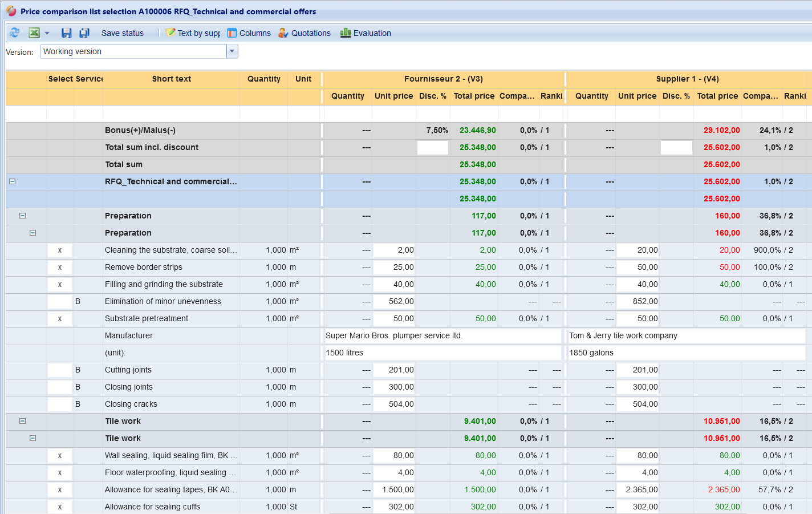The image size is (812, 514).
Task: Collapse the top-level Tile work group
Action: pyautogui.click(x=23, y=421)
